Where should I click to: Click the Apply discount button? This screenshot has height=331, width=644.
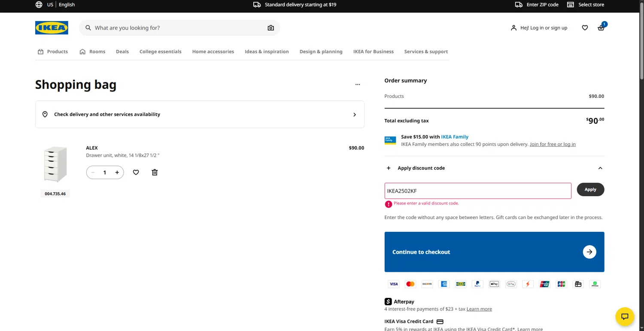(x=590, y=189)
